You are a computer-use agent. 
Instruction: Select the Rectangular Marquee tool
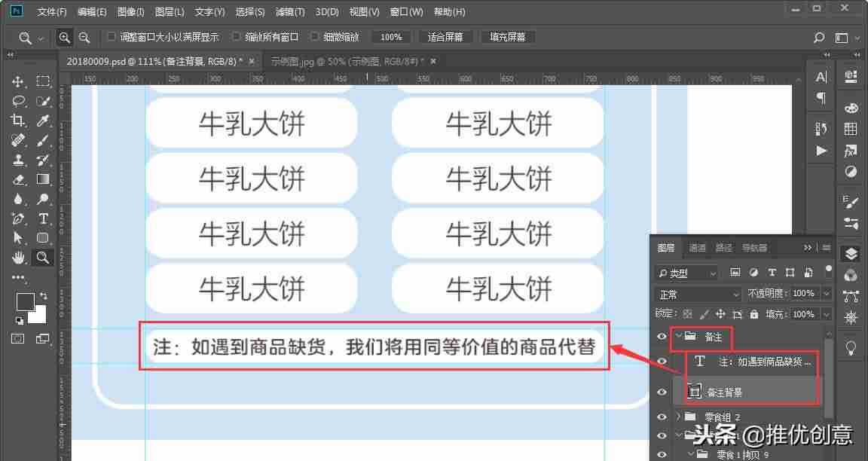[43, 81]
